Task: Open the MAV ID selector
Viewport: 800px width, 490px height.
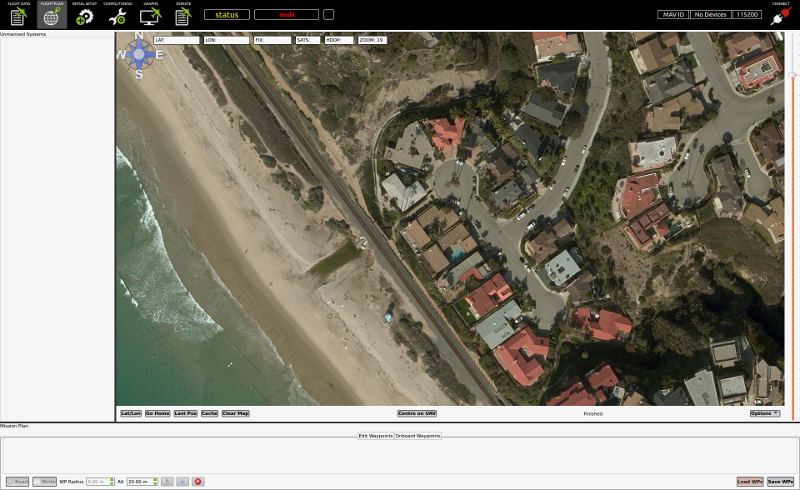Action: point(672,15)
